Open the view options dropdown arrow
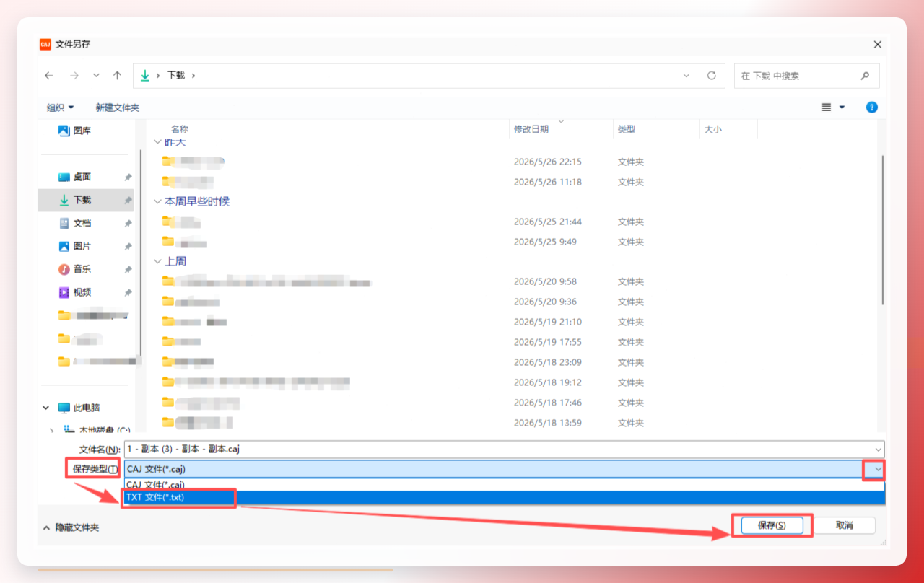The image size is (924, 583). [842, 108]
